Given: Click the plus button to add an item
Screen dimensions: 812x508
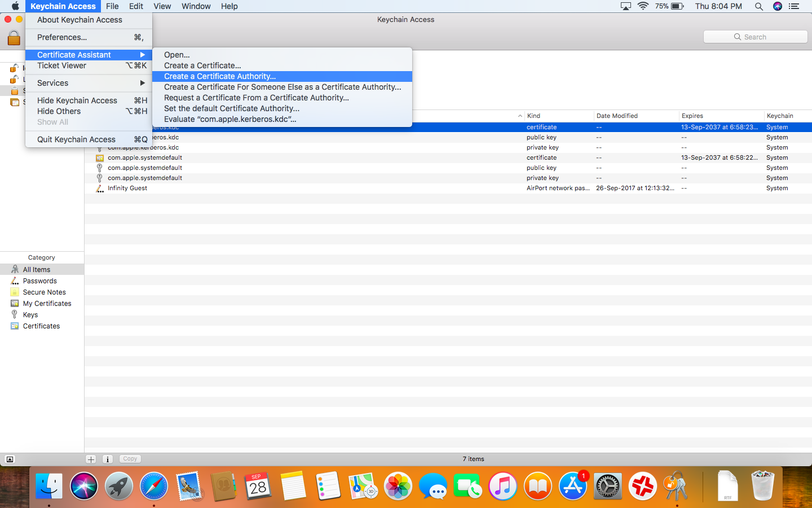Looking at the screenshot, I should coord(91,459).
